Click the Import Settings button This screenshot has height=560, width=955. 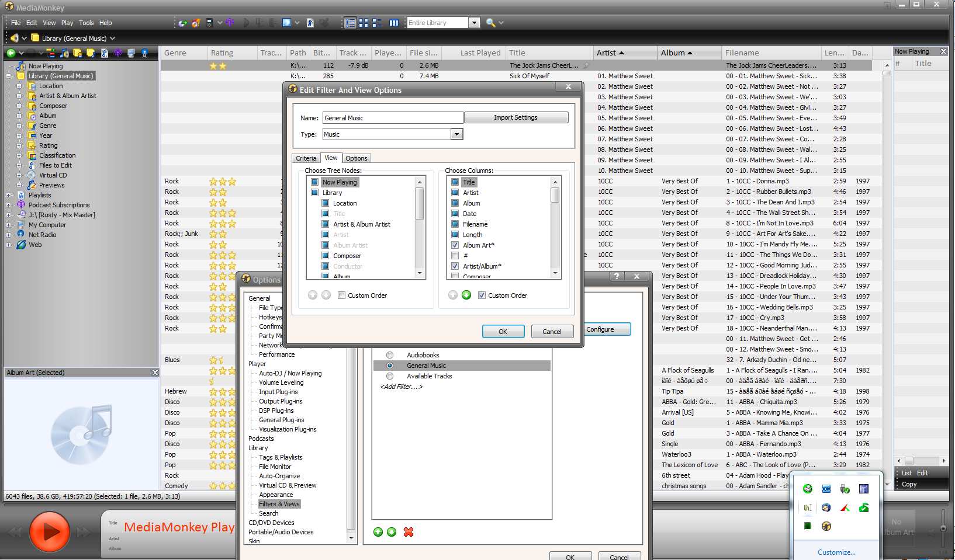[515, 117]
